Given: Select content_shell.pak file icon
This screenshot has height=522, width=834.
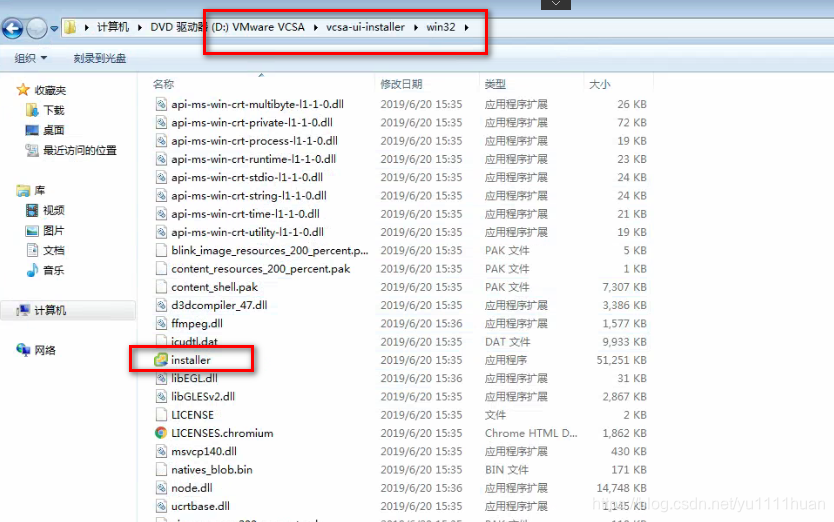Looking at the screenshot, I should (x=161, y=287).
